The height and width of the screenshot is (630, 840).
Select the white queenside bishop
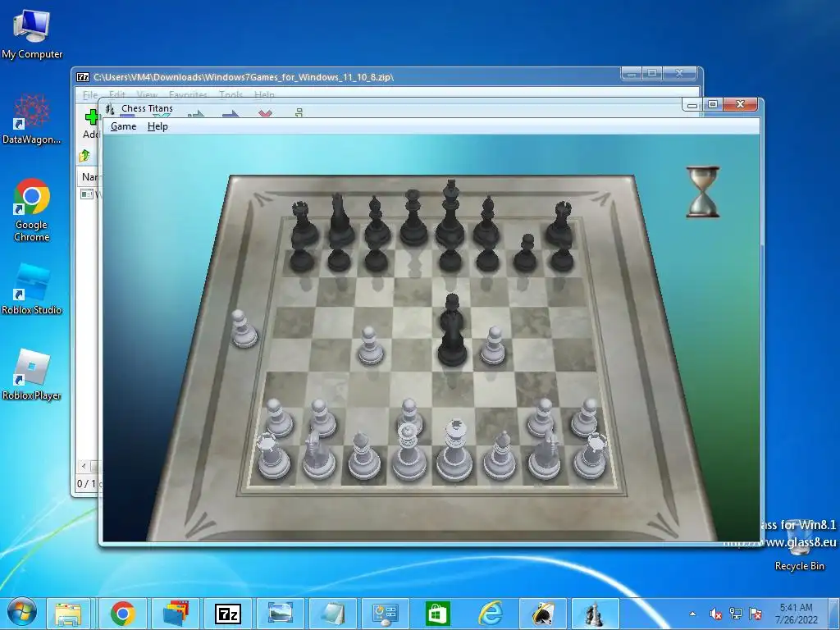tap(363, 457)
